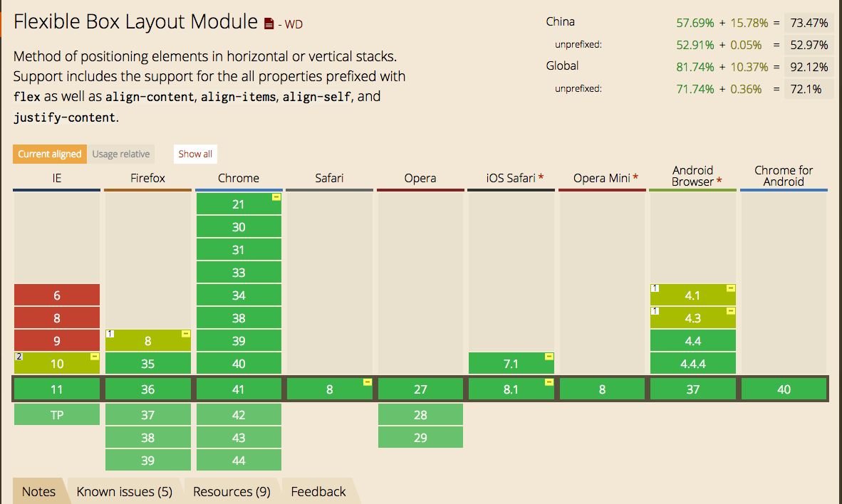Select the Safari column header
Screen dimensions: 842x504
pyautogui.click(x=329, y=178)
